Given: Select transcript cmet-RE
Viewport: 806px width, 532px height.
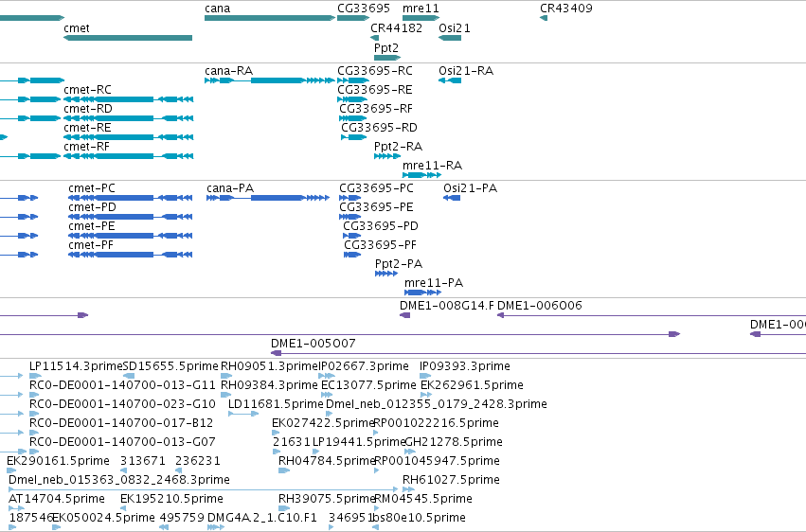Looking at the screenshot, I should click(x=129, y=137).
